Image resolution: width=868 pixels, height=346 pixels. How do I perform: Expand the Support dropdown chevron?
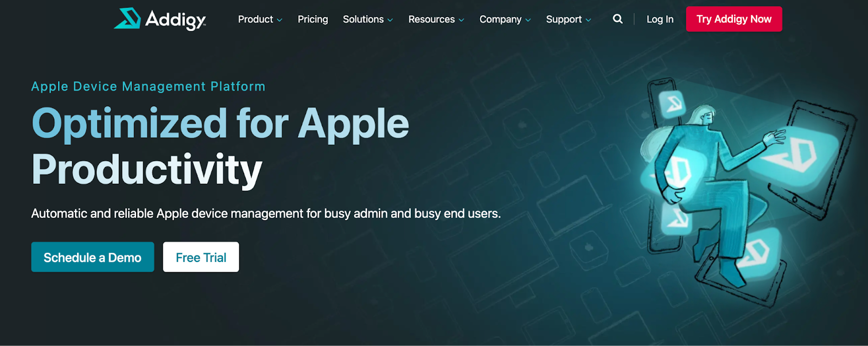point(588,20)
